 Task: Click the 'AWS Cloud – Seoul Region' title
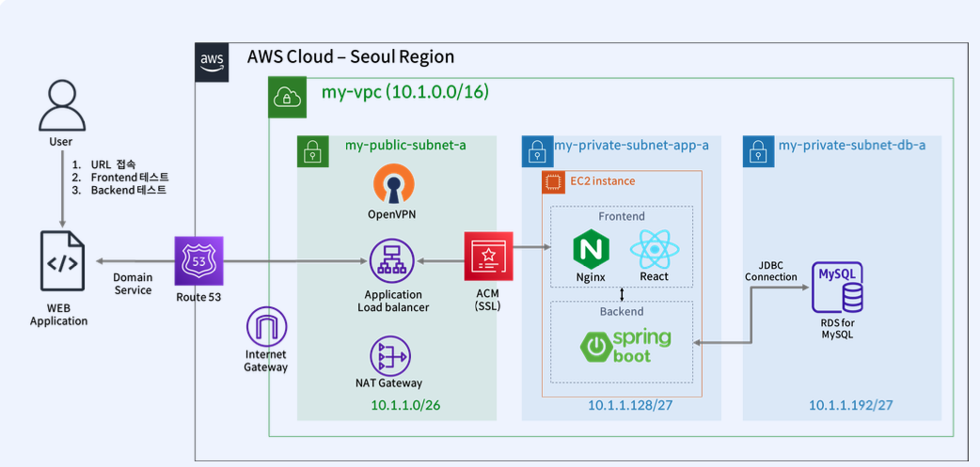tap(351, 56)
